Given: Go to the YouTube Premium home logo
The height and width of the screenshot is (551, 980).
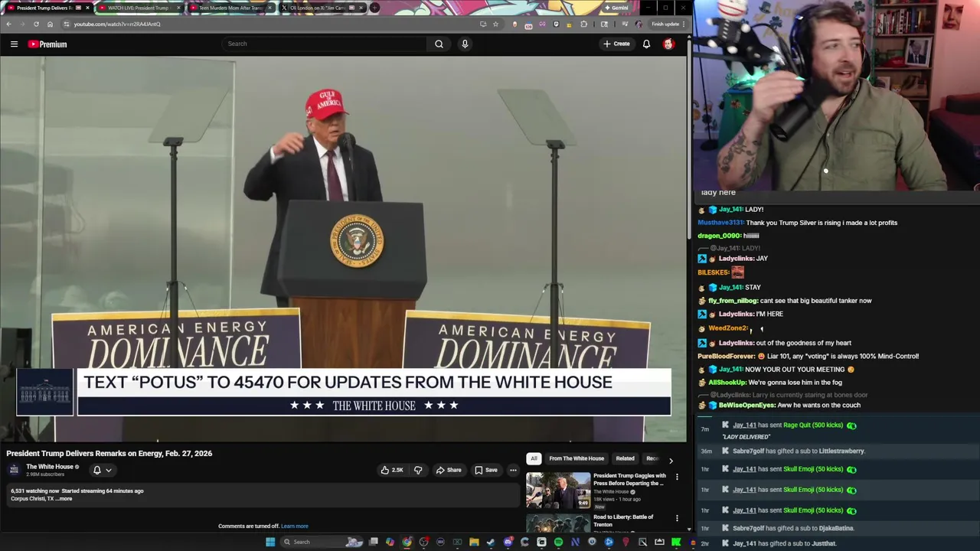Looking at the screenshot, I should point(47,44).
